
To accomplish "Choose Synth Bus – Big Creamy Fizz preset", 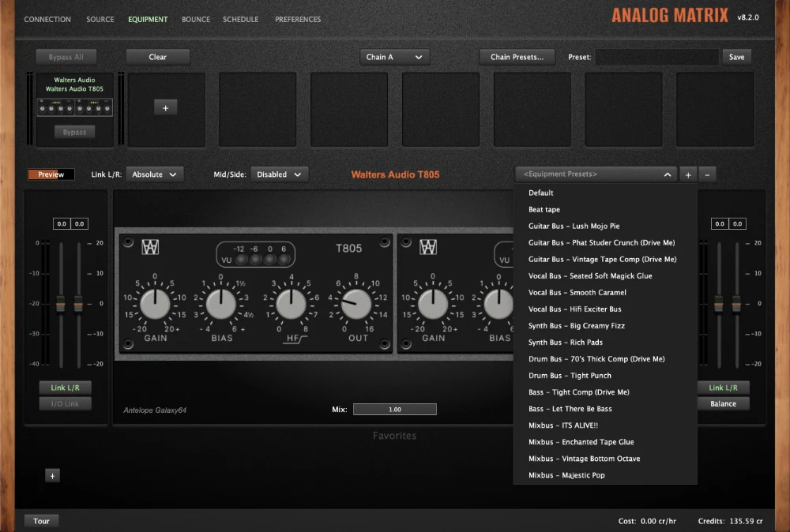I will [605, 326].
